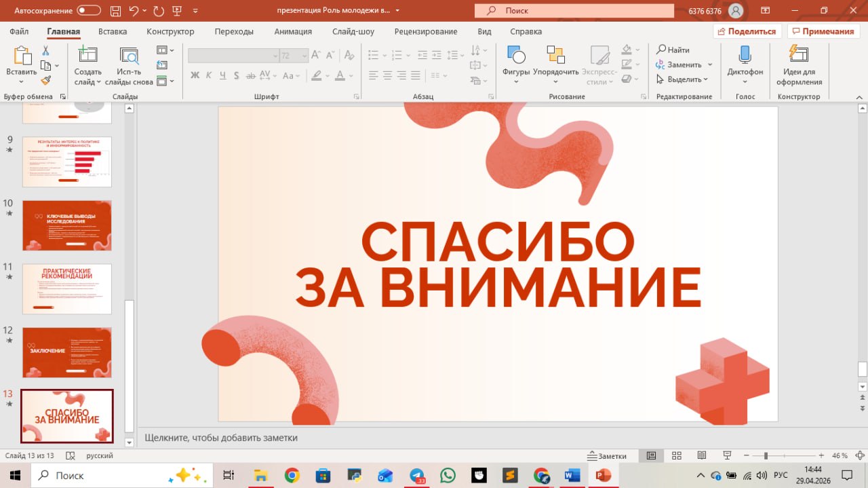
Task: Open the font name dropdown
Action: pos(275,56)
